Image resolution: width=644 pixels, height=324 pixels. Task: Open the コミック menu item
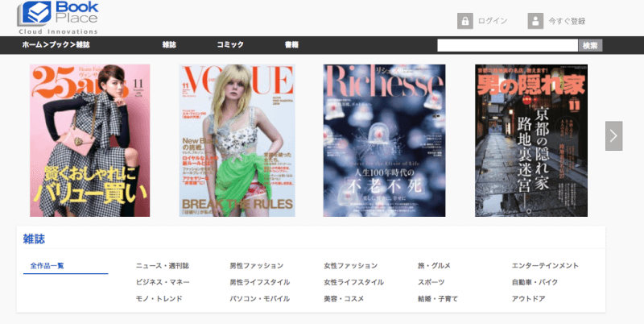click(230, 45)
